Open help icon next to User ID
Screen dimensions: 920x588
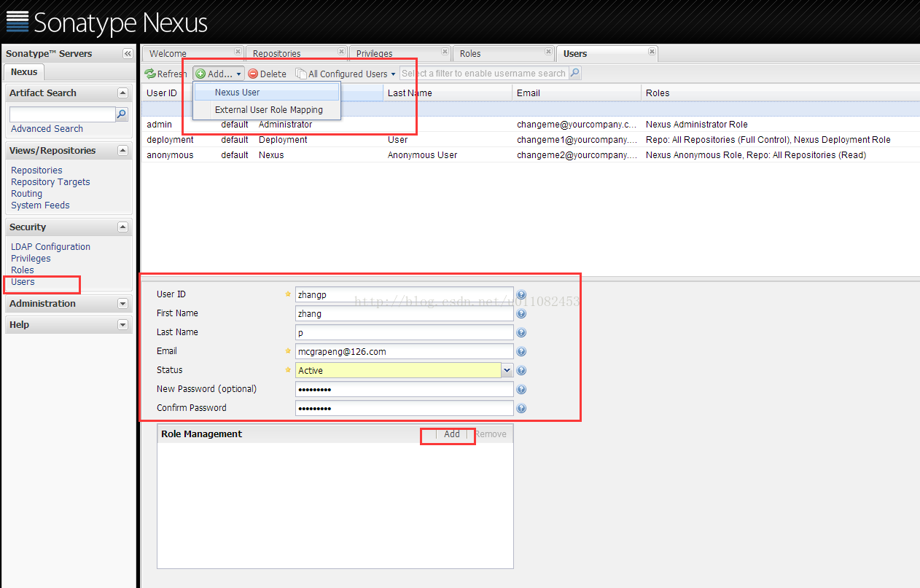tap(521, 294)
